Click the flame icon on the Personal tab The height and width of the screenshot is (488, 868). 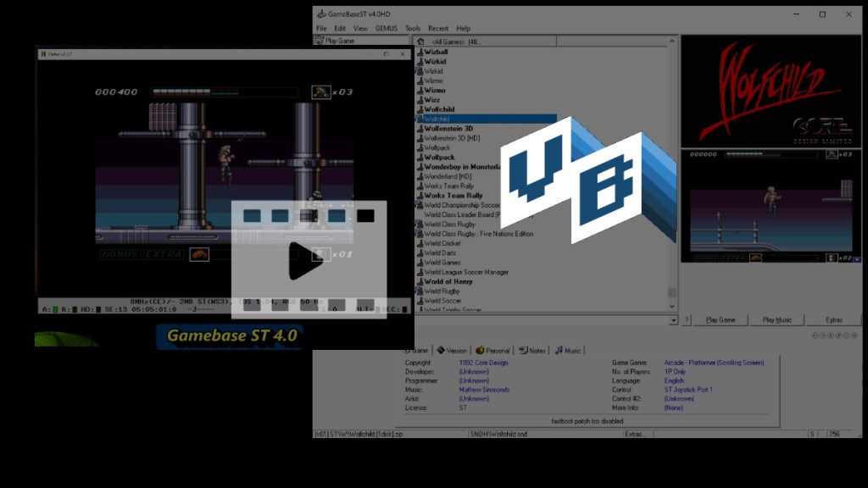point(480,350)
